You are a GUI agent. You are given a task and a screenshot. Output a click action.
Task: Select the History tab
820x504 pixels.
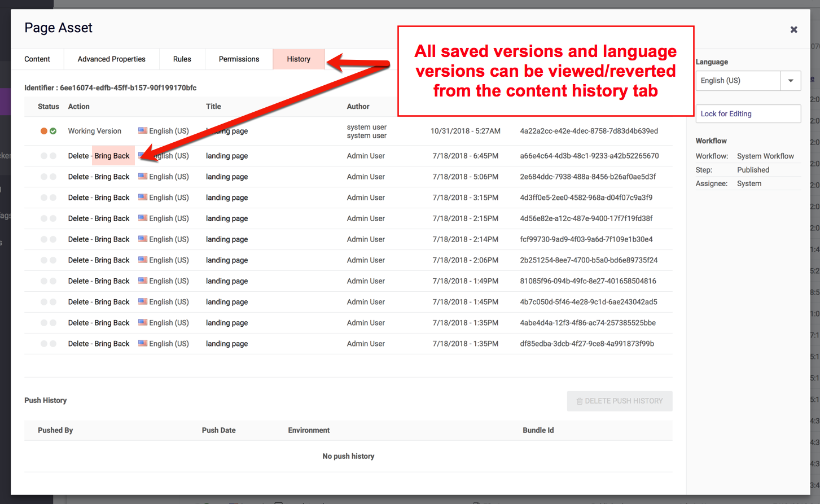[x=299, y=59]
